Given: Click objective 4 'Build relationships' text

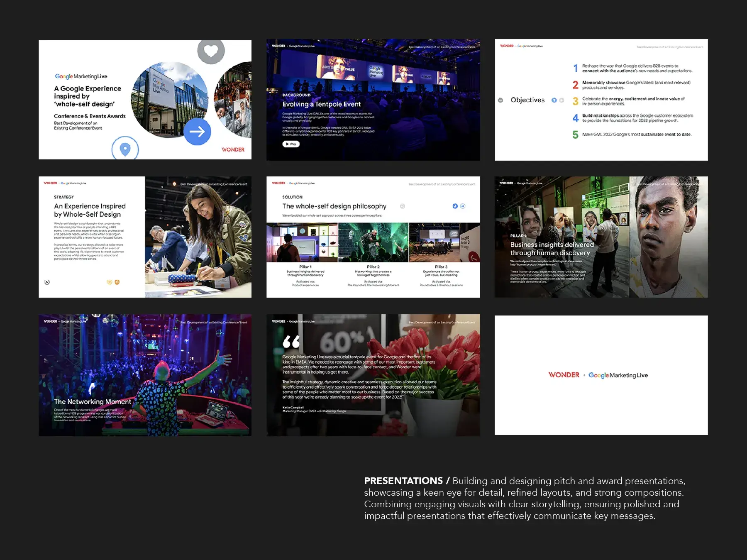Looking at the screenshot, I should (637, 118).
